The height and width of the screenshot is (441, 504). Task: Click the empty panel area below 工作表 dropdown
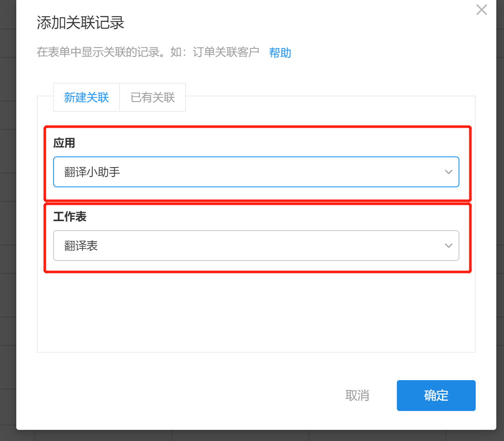point(256,313)
